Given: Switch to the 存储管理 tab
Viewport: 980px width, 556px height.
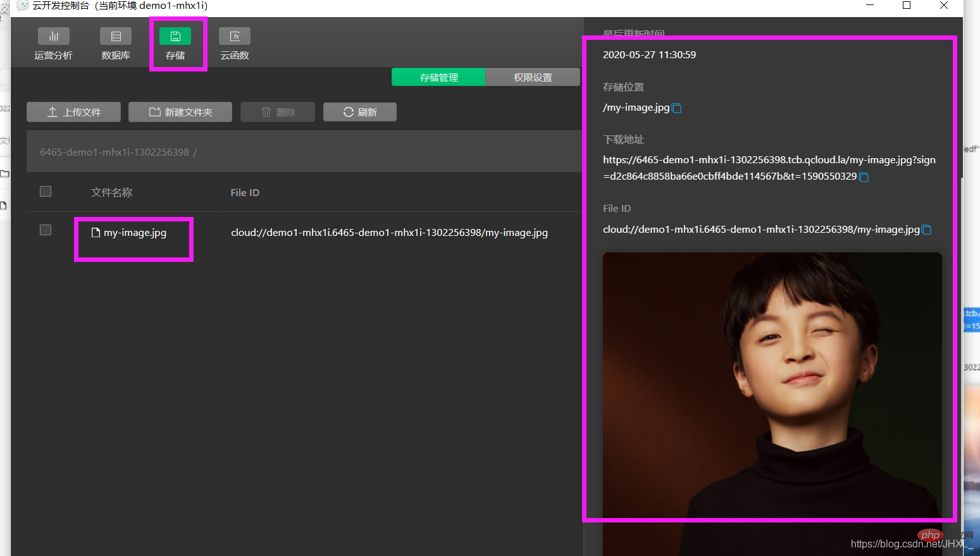Looking at the screenshot, I should coord(438,77).
